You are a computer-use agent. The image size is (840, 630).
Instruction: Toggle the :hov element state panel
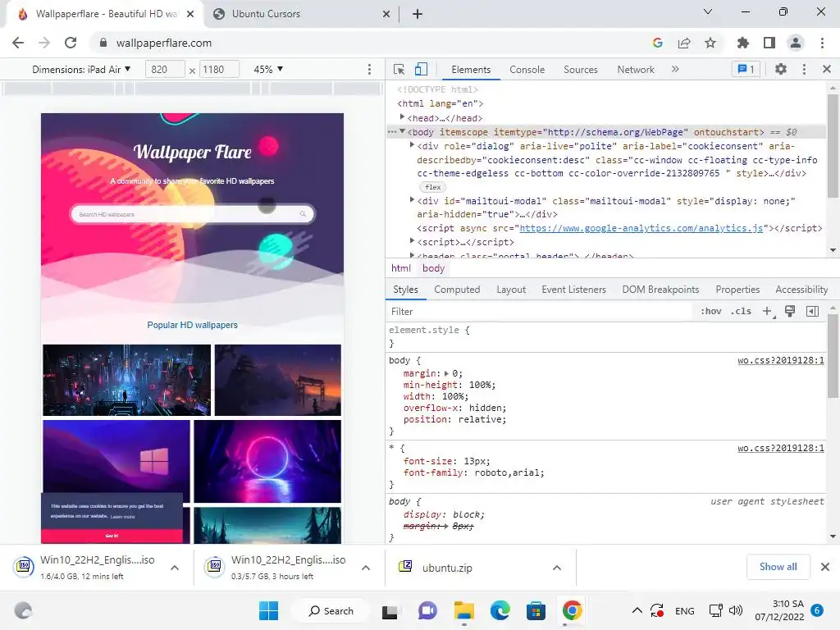pos(711,311)
